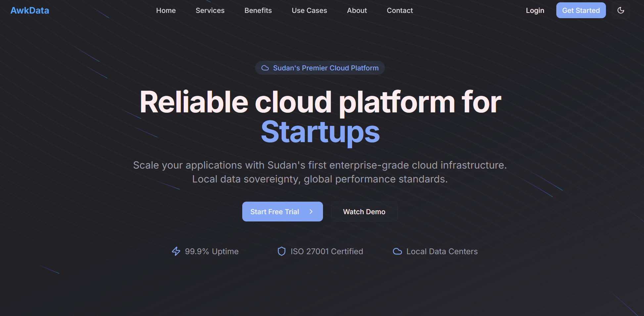
Task: Click the "Sudan's Premier Cloud Platform" badge text
Action: [x=326, y=68]
